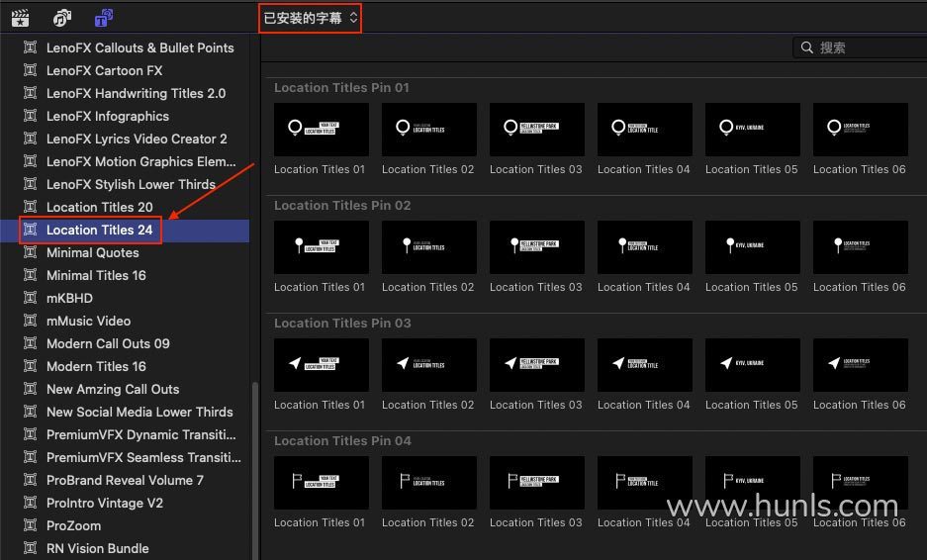The height and width of the screenshot is (560, 927).
Task: Select Modern Call Outs 09 category
Action: click(x=108, y=343)
